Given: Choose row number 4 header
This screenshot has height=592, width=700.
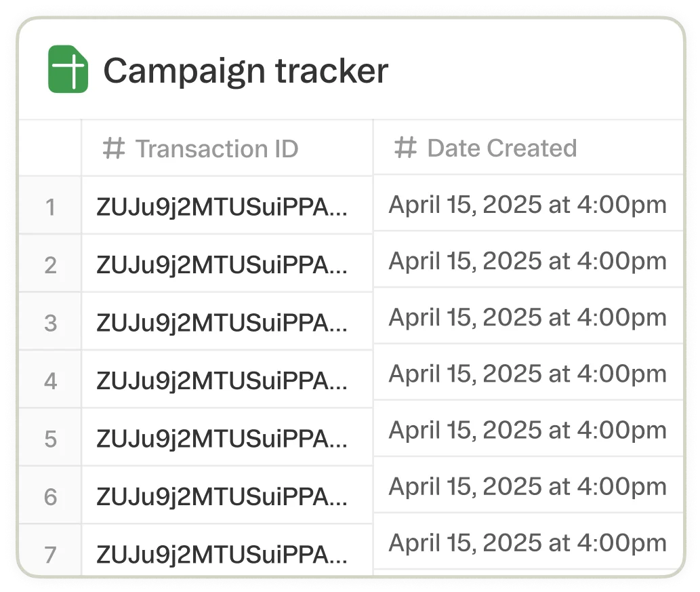Looking at the screenshot, I should 50,380.
